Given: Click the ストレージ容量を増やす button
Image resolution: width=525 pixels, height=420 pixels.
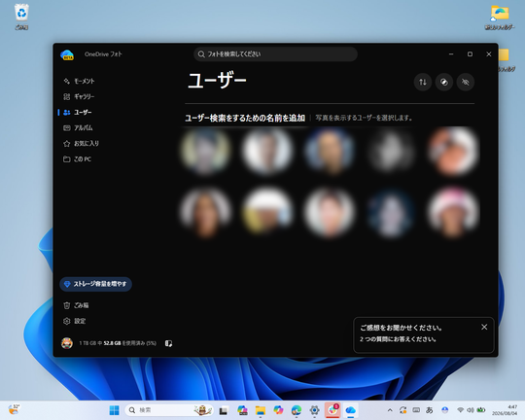Looking at the screenshot, I should point(95,284).
